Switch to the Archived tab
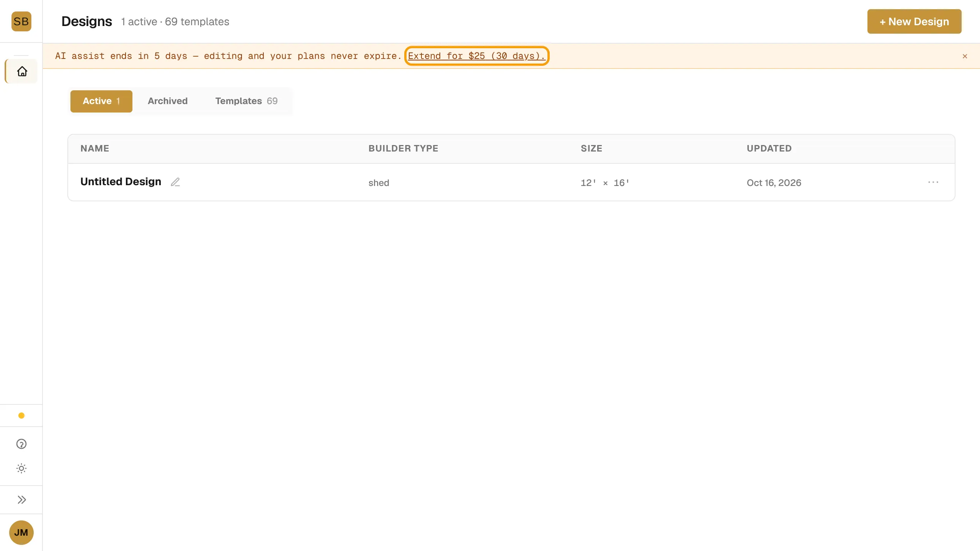The height and width of the screenshot is (551, 980). pos(168,101)
